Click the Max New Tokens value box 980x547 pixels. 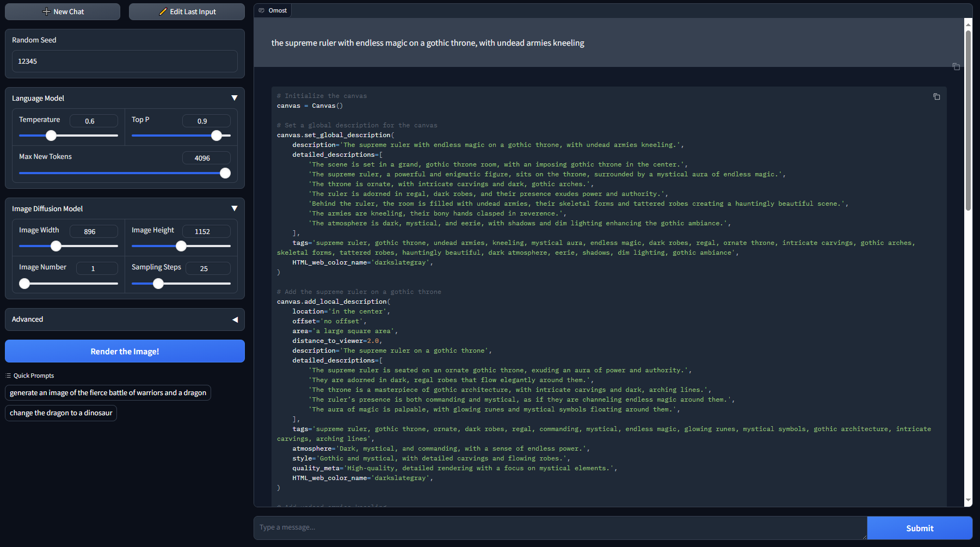[x=206, y=158]
